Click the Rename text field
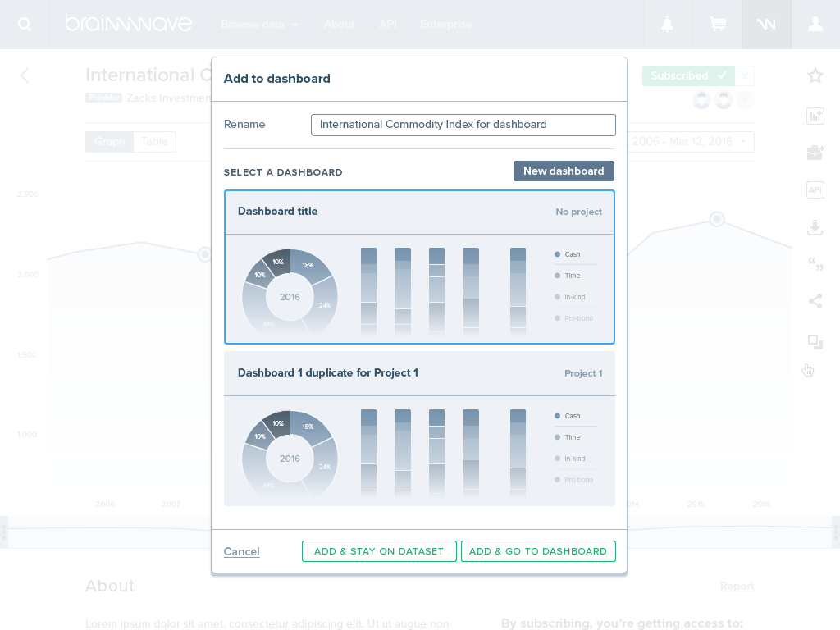 click(x=463, y=125)
